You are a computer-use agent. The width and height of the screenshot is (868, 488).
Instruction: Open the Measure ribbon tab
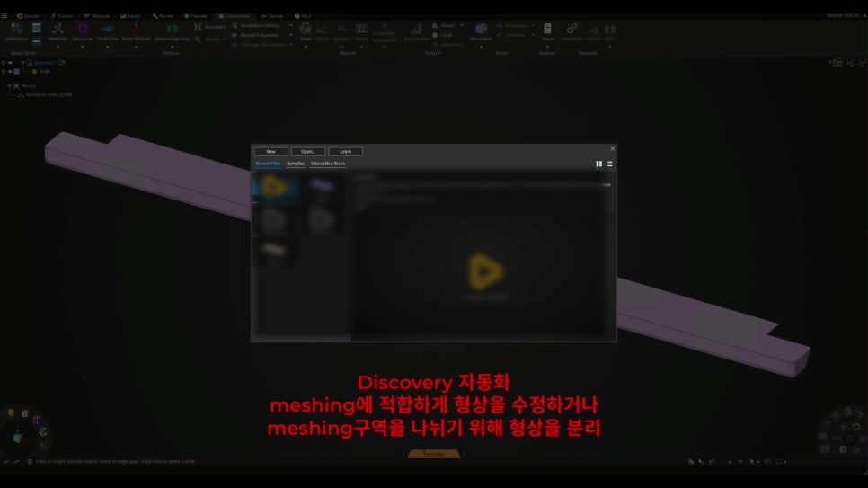click(96, 16)
